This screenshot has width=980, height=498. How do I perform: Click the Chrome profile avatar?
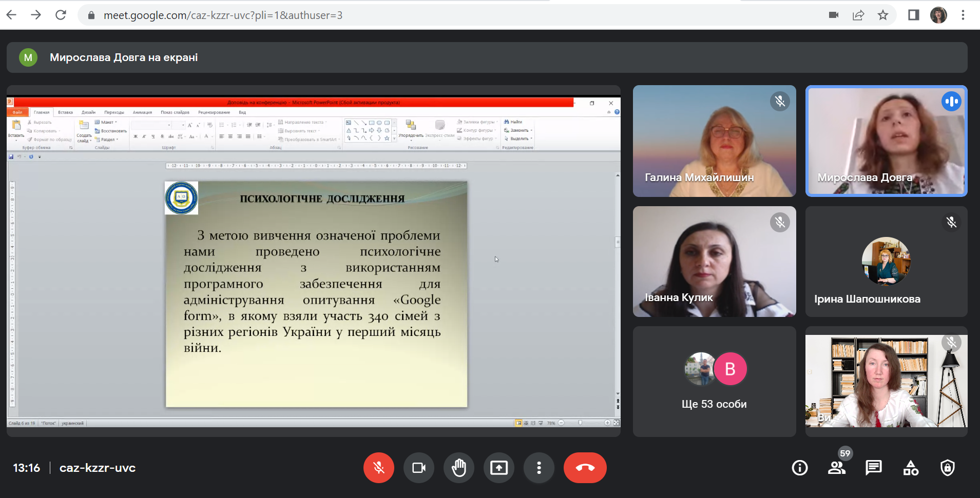pos(938,15)
